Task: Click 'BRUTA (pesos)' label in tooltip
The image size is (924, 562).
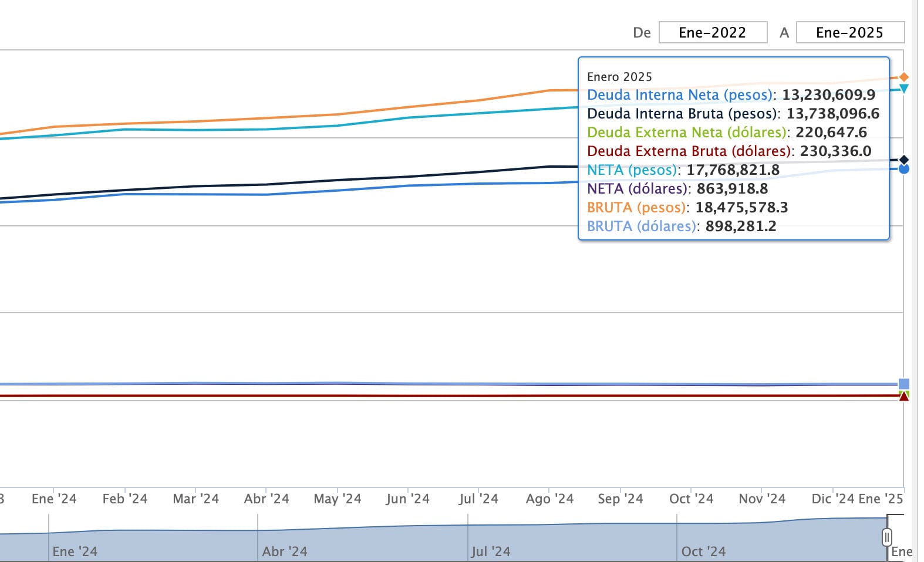Action: 636,208
